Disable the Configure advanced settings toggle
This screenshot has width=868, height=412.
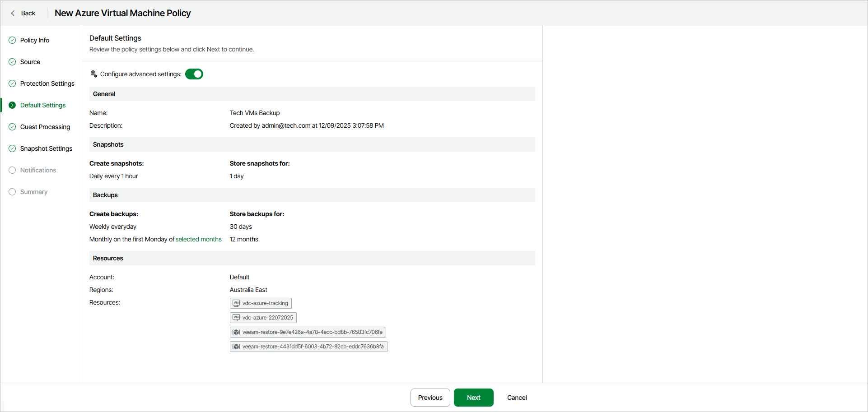194,74
